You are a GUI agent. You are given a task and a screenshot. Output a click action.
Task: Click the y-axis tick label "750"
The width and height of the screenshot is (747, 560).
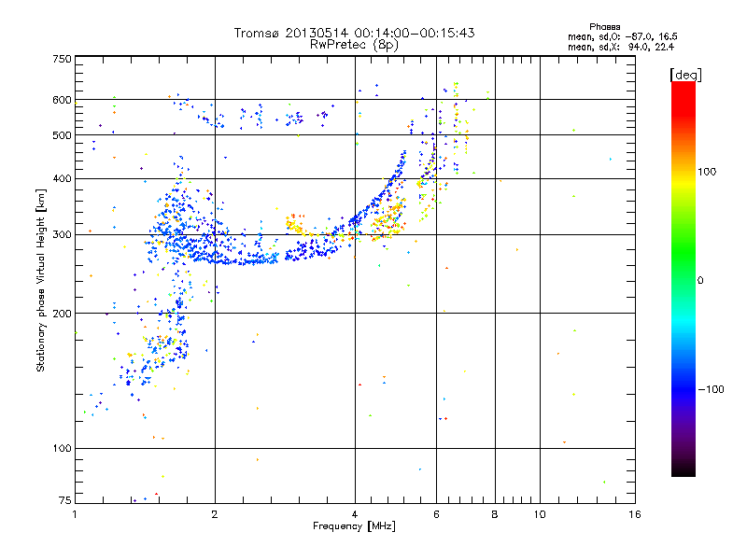62,59
